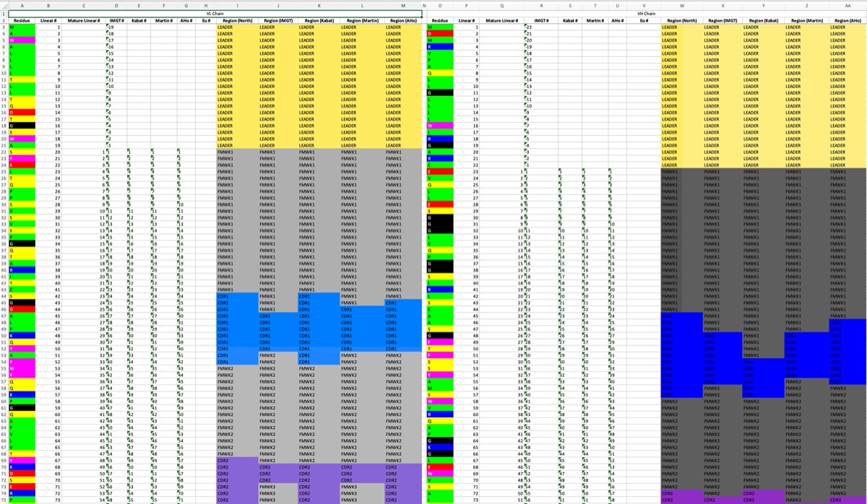Click the Linear # header in column P
The image size is (867, 504).
click(467, 21)
